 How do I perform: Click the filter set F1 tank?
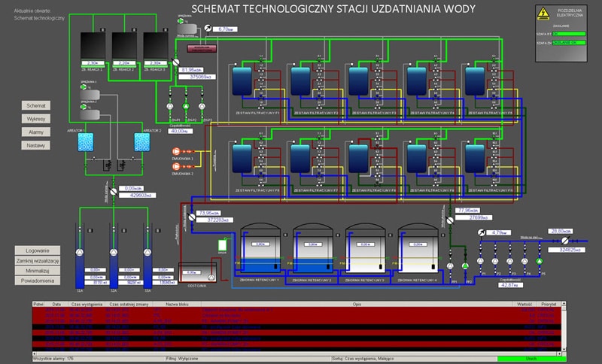click(242, 80)
